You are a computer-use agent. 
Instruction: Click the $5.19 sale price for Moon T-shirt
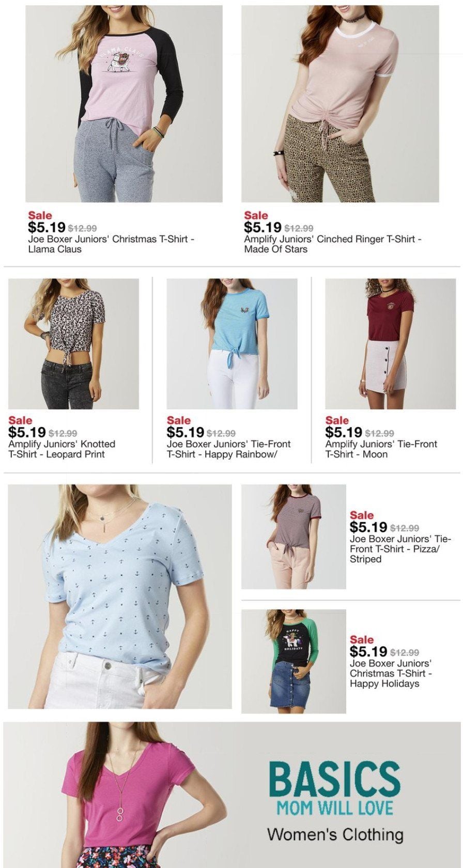coord(344,432)
